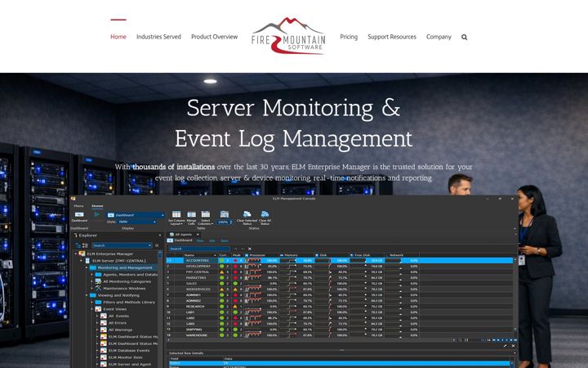The image size is (588, 368).
Task: Click the list view icon under Explorer
Action: point(85,245)
